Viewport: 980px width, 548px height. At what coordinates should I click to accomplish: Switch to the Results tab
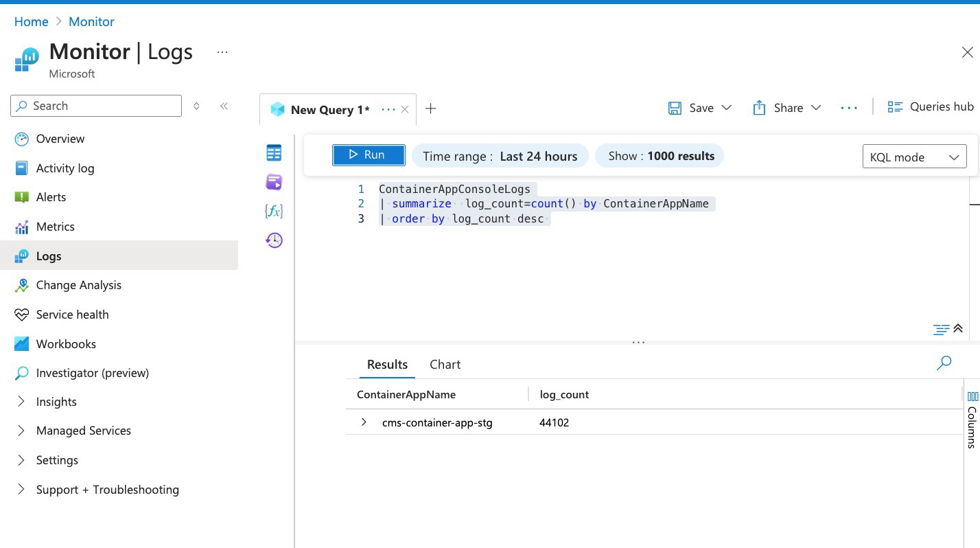387,365
